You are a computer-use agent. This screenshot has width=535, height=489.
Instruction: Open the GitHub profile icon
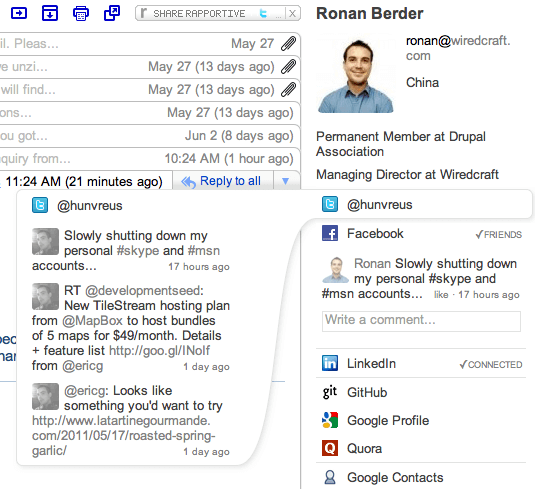pos(330,392)
